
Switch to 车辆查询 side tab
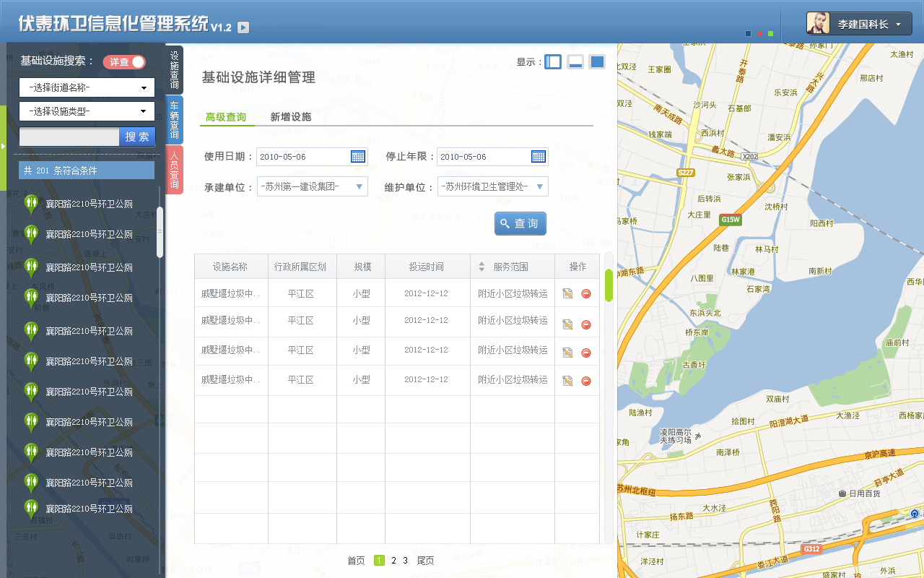174,120
